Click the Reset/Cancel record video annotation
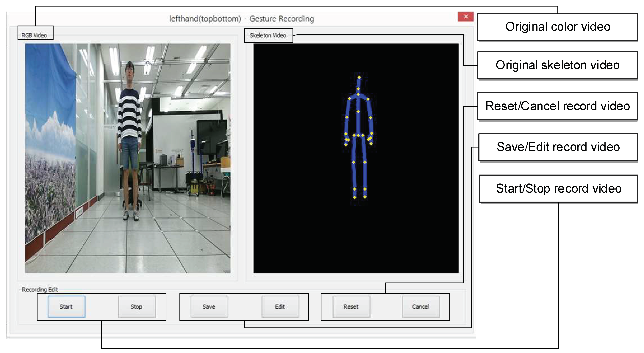The width and height of the screenshot is (644, 353). pyautogui.click(x=557, y=106)
